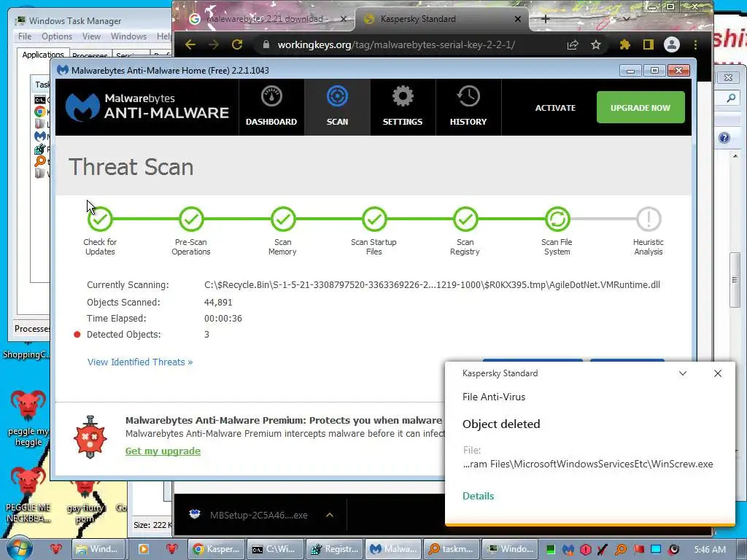Open Malwarebytes Settings gear
Screen dimensions: 747x560
[403, 107]
